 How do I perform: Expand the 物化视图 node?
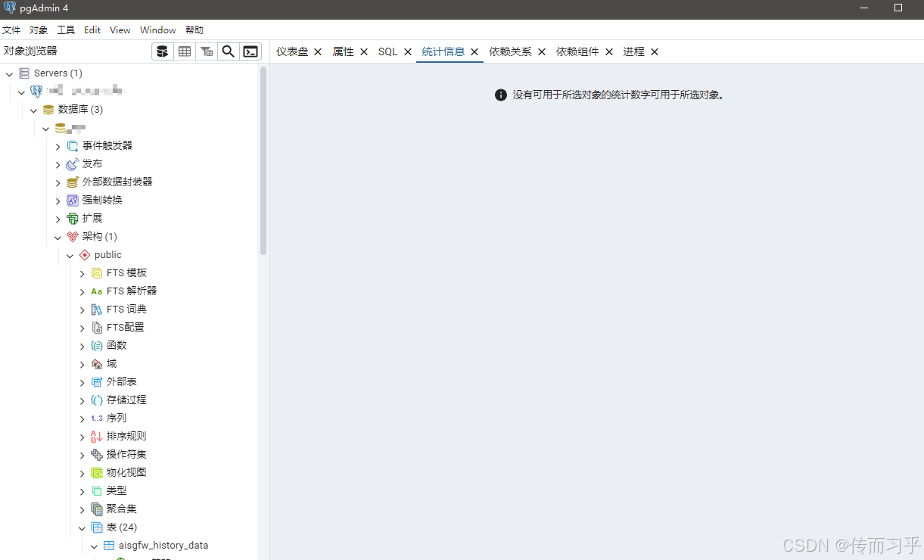(82, 473)
